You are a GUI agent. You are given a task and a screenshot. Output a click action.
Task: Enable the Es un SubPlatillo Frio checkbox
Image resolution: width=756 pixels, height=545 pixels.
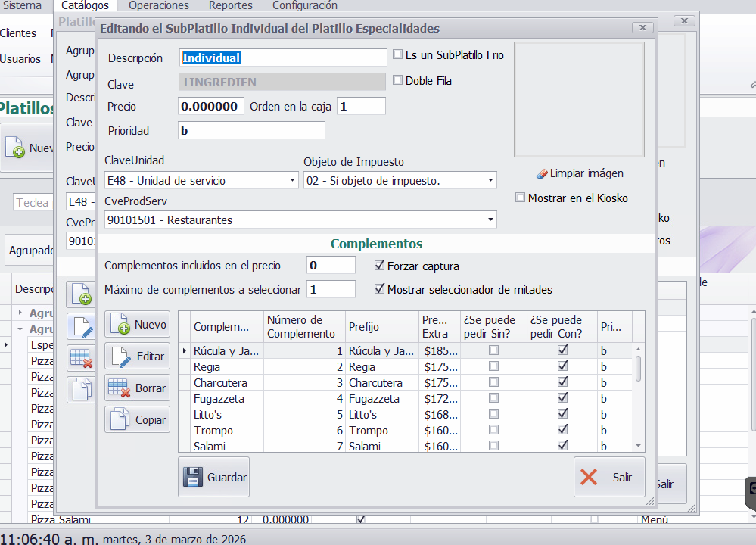click(x=398, y=55)
